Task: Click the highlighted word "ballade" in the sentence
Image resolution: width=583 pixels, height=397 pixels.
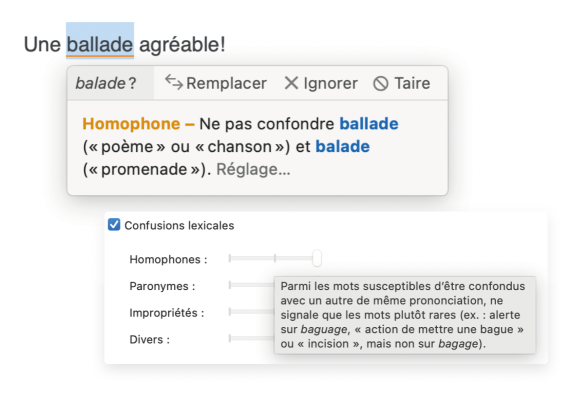Action: (100, 44)
